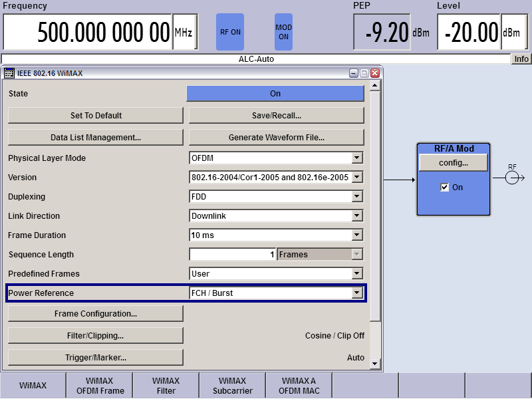The width and height of the screenshot is (532, 399).
Task: Open the Sequence Length Frames unit dropdown
Action: [356, 255]
